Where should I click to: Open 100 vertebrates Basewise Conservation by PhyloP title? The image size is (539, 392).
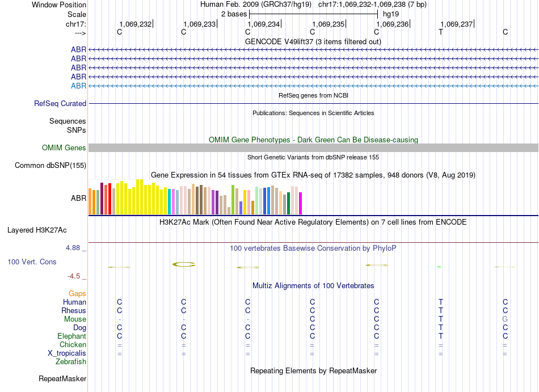tap(313, 248)
